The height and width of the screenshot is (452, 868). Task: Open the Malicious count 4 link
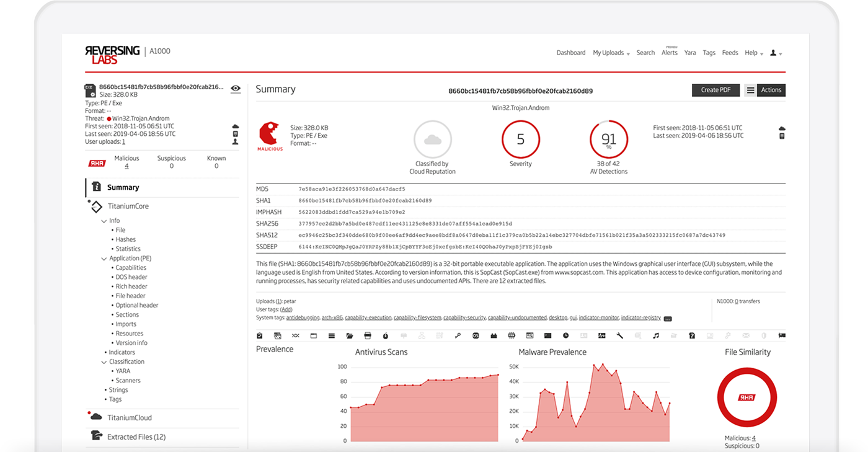point(126,166)
